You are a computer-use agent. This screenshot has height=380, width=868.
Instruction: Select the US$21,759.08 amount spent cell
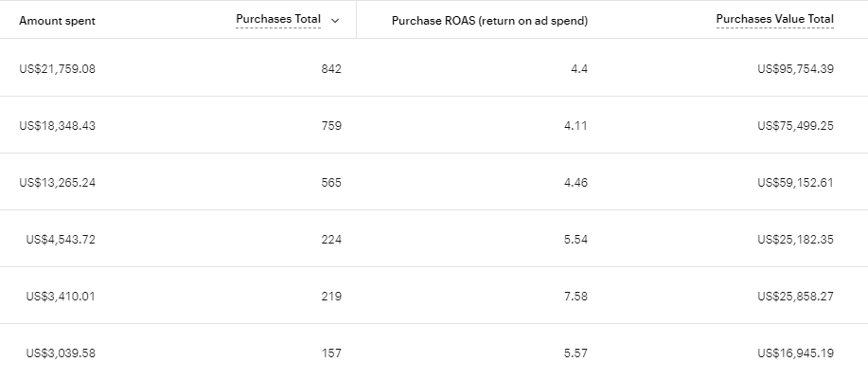pos(57,68)
